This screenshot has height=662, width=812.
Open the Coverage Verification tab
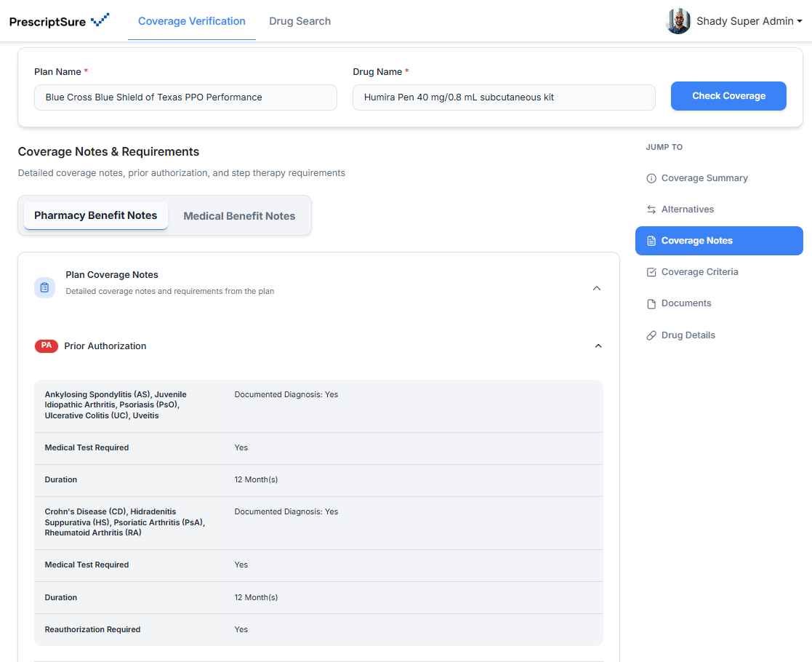(192, 21)
